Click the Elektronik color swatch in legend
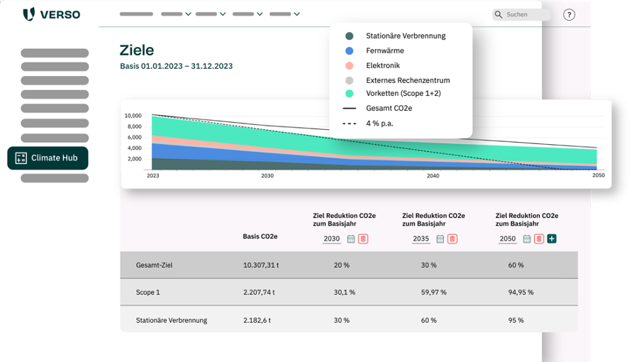Image resolution: width=644 pixels, height=362 pixels. pyautogui.click(x=349, y=66)
